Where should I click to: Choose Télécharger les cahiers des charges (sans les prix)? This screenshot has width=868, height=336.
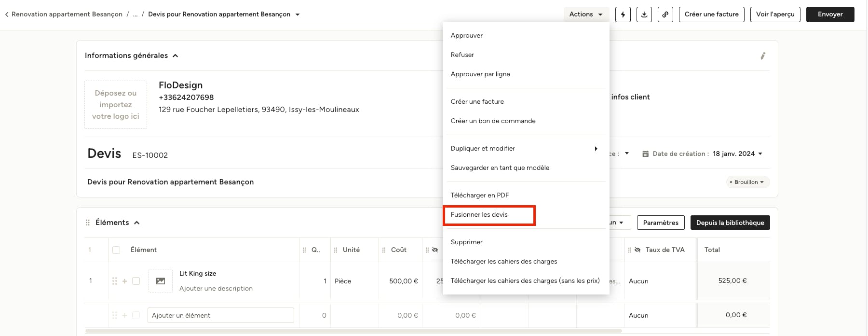(x=526, y=280)
